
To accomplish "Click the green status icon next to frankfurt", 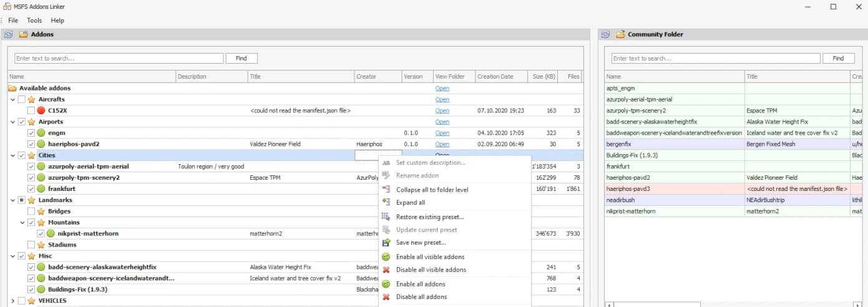I will (x=41, y=189).
